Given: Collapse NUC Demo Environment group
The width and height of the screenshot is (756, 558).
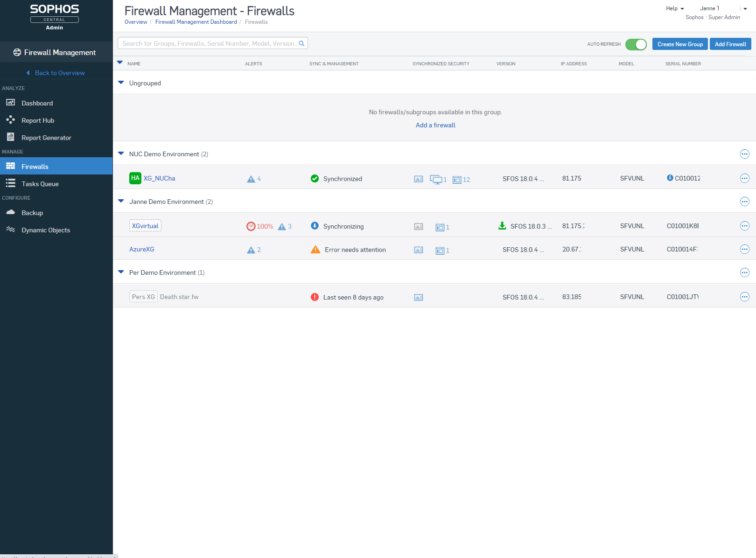Looking at the screenshot, I should (x=121, y=153).
